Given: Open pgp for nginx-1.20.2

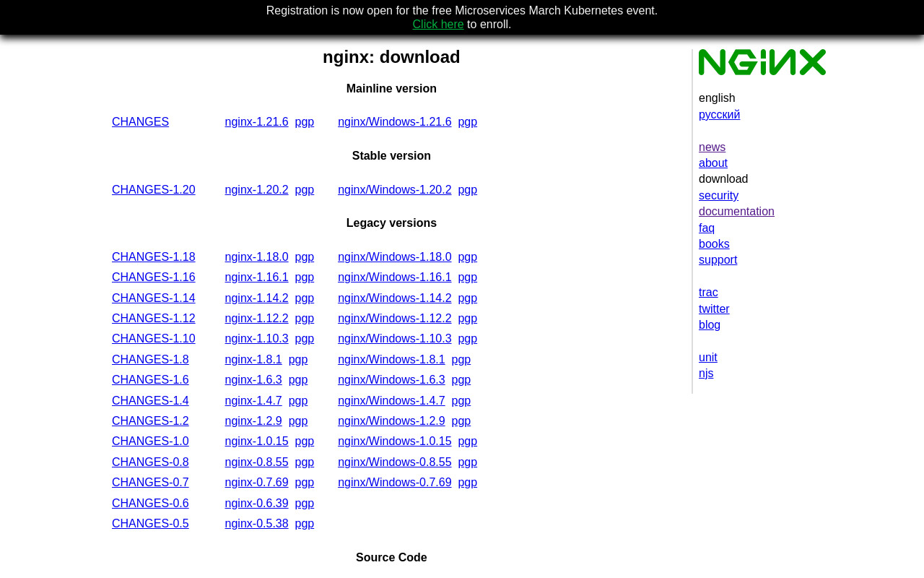Looking at the screenshot, I should coord(305,190).
